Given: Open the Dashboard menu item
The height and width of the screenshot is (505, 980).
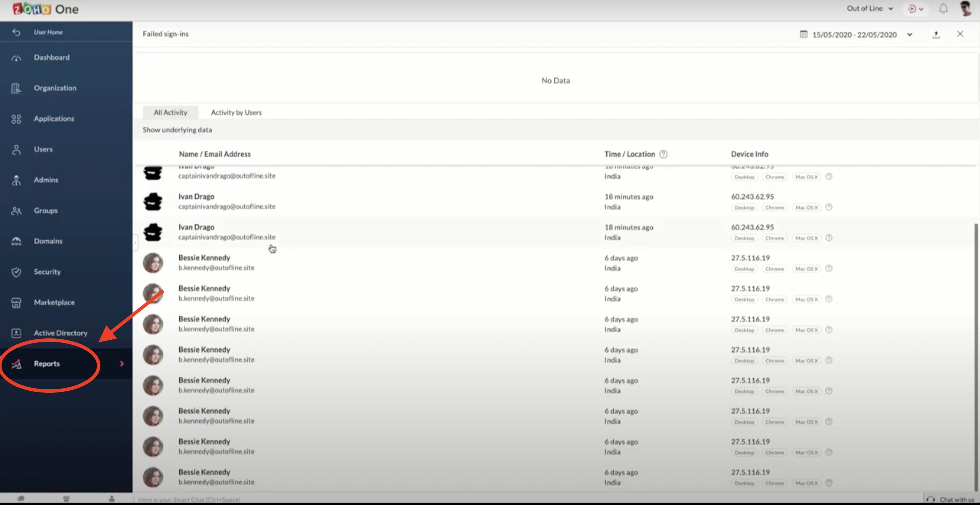Looking at the screenshot, I should pyautogui.click(x=66, y=58).
